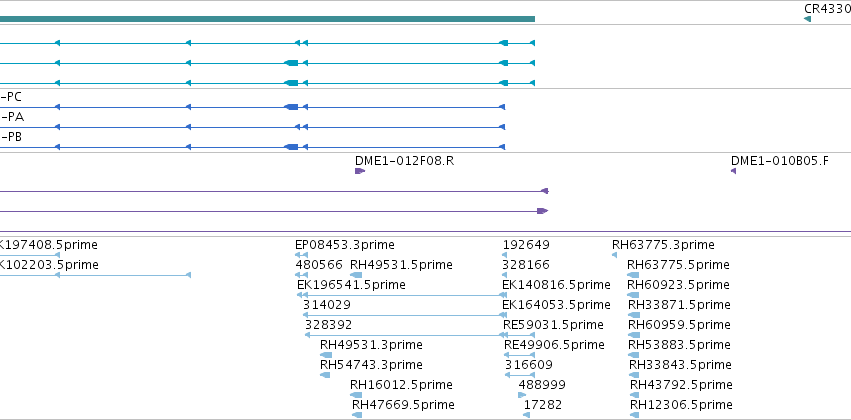Select the RH12306.5prime EST block
851x420 pixels.
click(634, 415)
